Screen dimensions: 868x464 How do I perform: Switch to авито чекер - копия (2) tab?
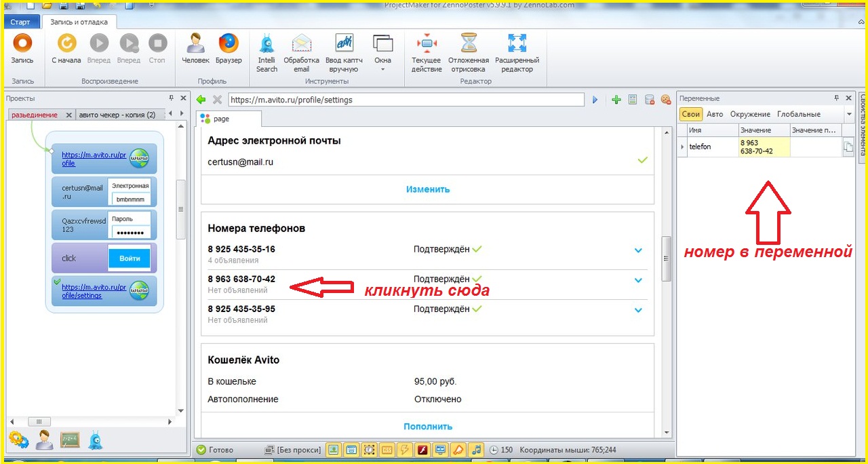pyautogui.click(x=117, y=115)
